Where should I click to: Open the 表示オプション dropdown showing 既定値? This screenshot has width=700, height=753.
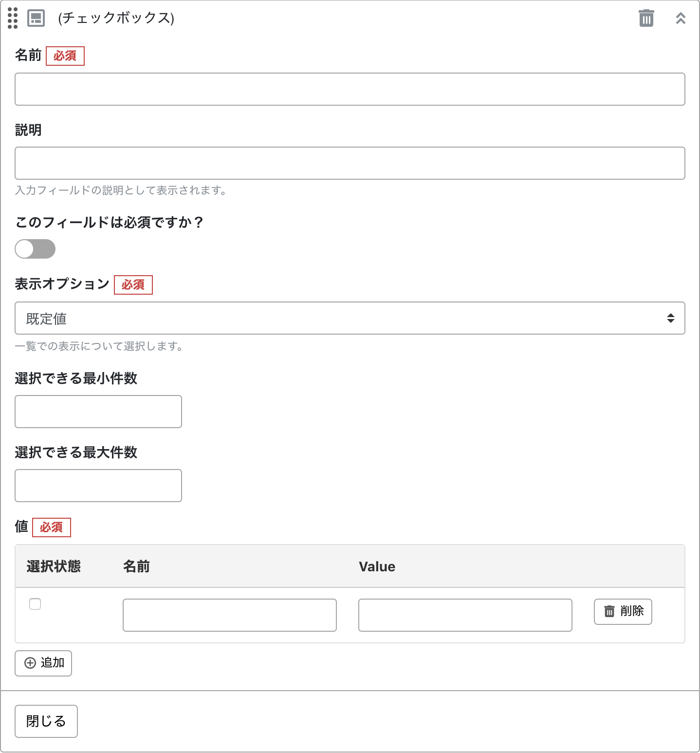(x=350, y=318)
